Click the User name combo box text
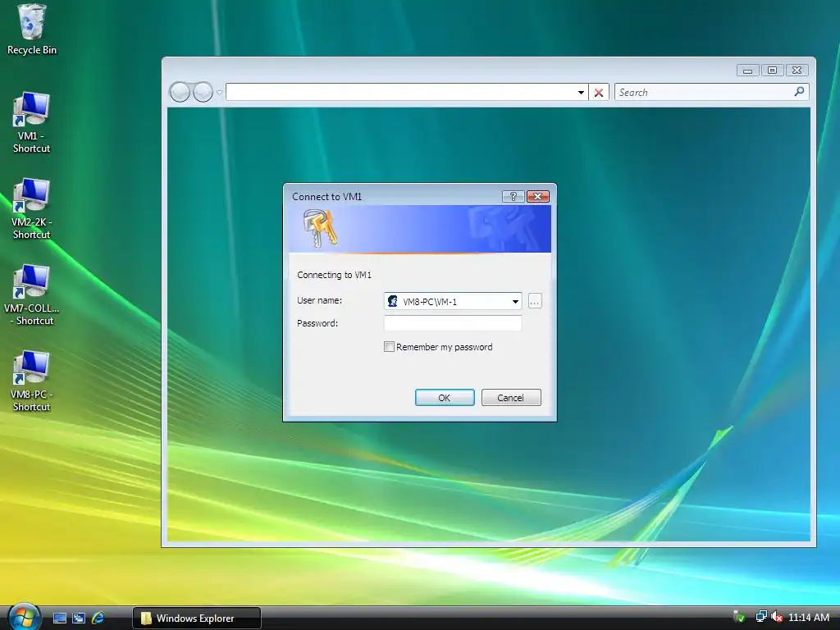 pos(430,302)
